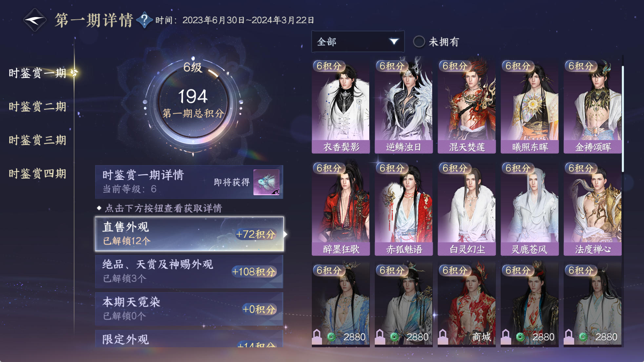Switch to 时鉴赏二期 tab
Image resolution: width=644 pixels, height=362 pixels.
pyautogui.click(x=37, y=106)
